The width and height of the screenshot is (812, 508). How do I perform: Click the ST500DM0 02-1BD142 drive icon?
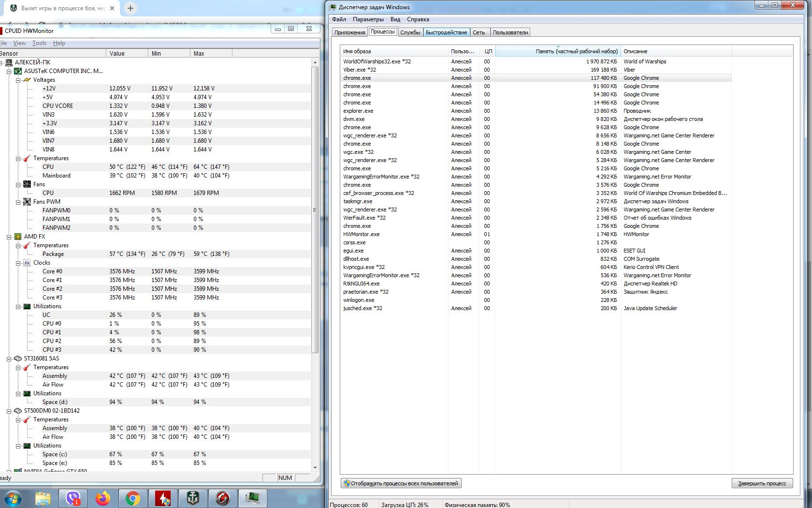(18, 411)
